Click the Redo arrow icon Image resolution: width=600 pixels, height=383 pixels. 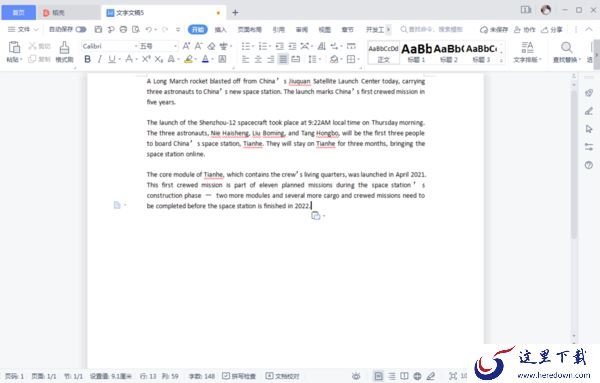(x=165, y=29)
